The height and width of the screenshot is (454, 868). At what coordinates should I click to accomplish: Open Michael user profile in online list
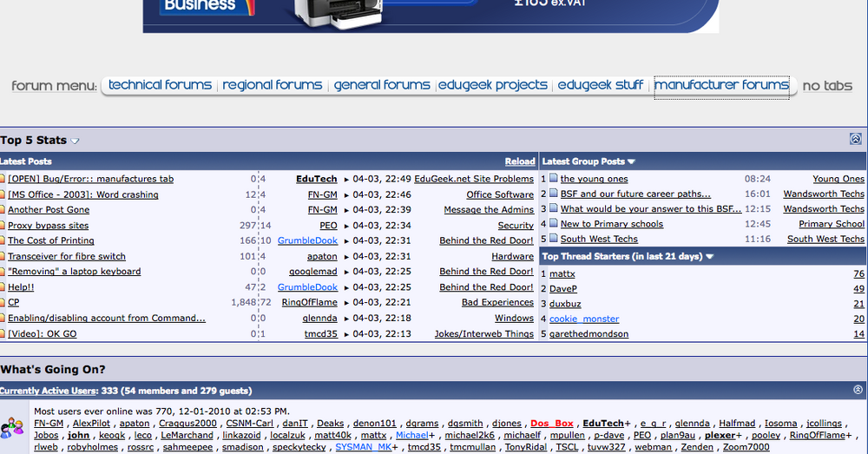coord(411,435)
